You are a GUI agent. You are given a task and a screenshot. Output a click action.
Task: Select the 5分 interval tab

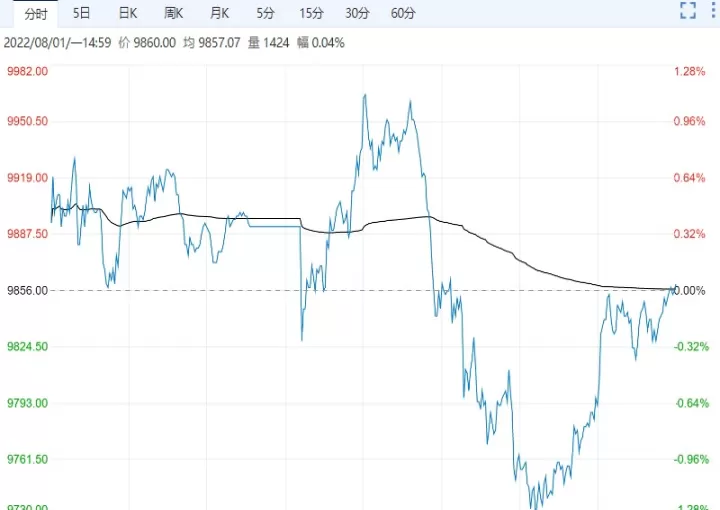[265, 13]
